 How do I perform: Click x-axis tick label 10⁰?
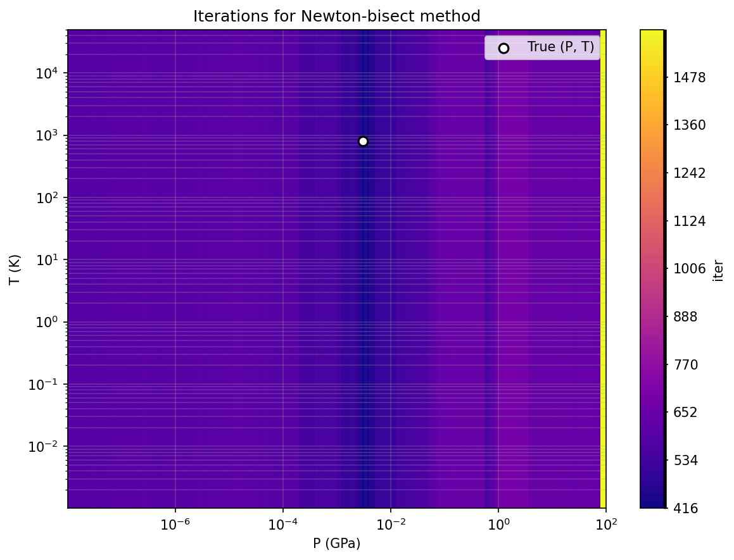[498, 524]
